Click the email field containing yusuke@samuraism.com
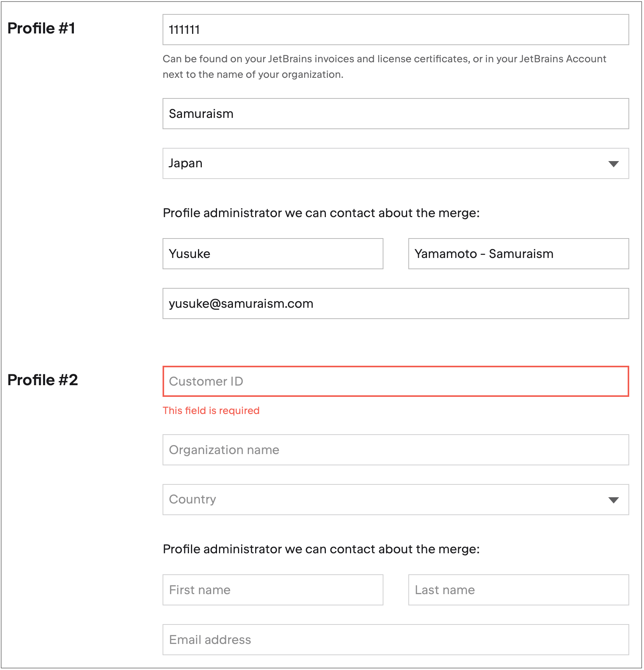644x670 pixels. point(395,303)
